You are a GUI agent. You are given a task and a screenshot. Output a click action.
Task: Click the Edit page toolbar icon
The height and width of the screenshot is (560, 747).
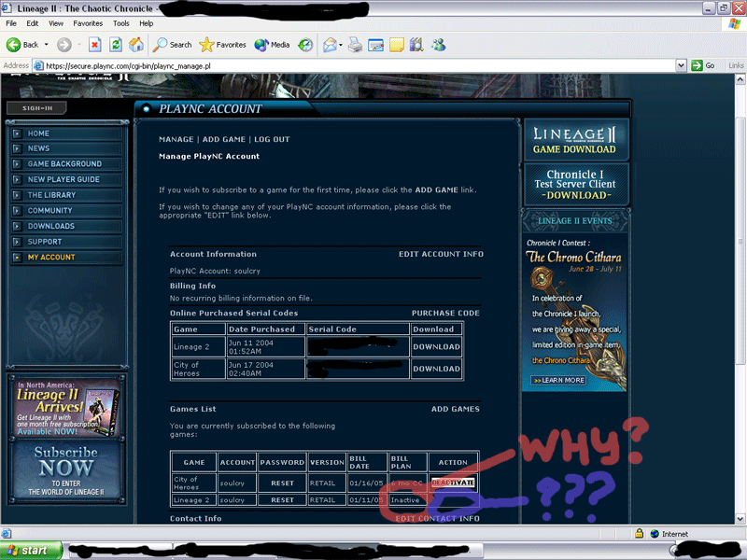click(375, 45)
